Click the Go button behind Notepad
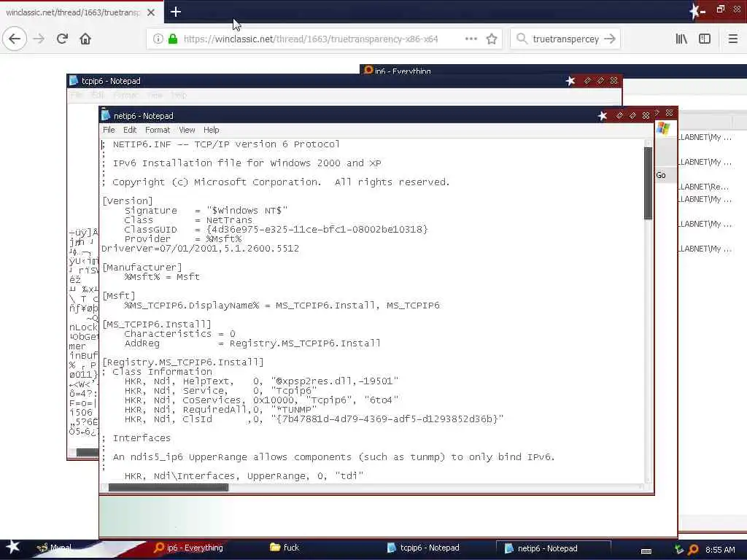747x560 pixels. (x=661, y=175)
